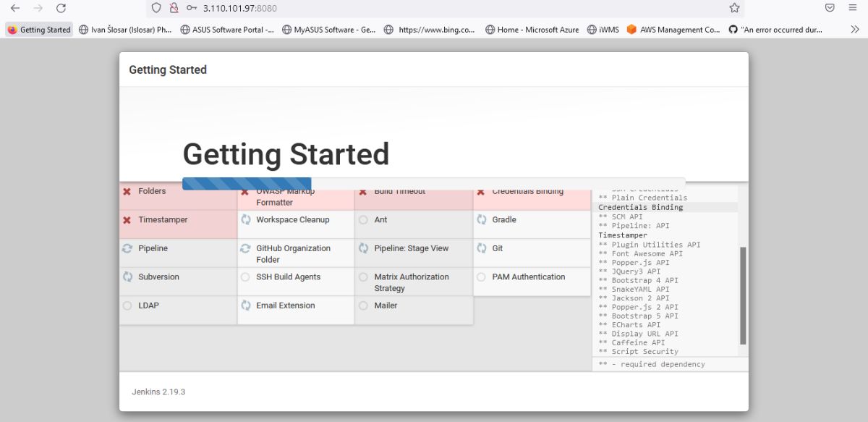The width and height of the screenshot is (868, 422).
Task: Open the GitHub "An error occurred" bookmark
Action: click(x=776, y=30)
